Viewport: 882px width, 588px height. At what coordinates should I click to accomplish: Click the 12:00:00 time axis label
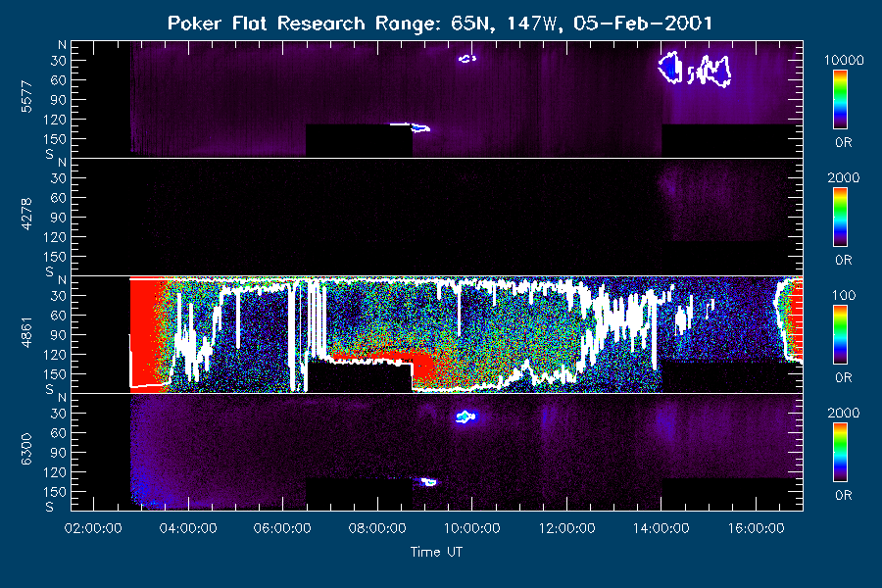pyautogui.click(x=566, y=528)
